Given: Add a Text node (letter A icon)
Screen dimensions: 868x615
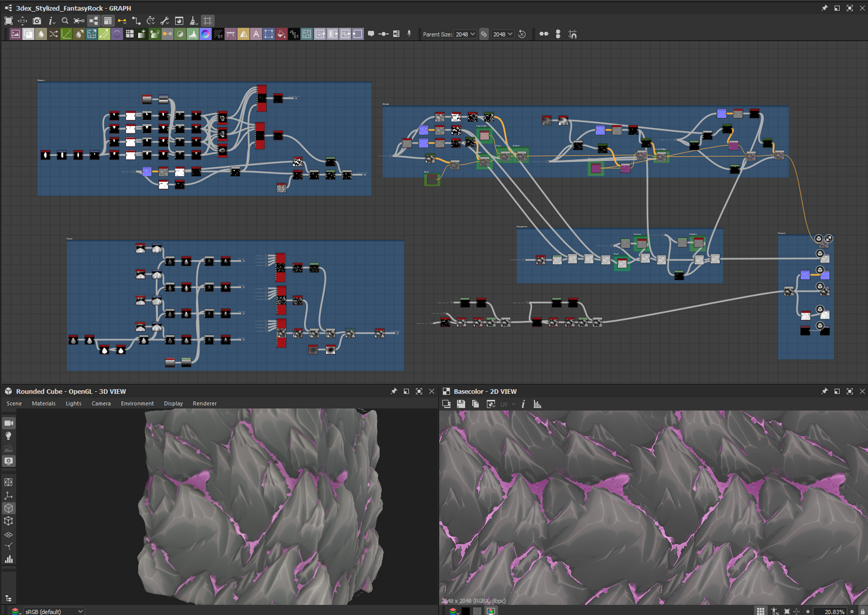Looking at the screenshot, I should pyautogui.click(x=256, y=34).
